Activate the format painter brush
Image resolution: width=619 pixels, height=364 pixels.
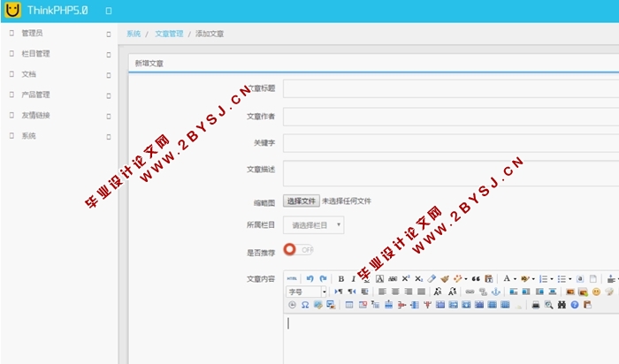[x=445, y=279]
